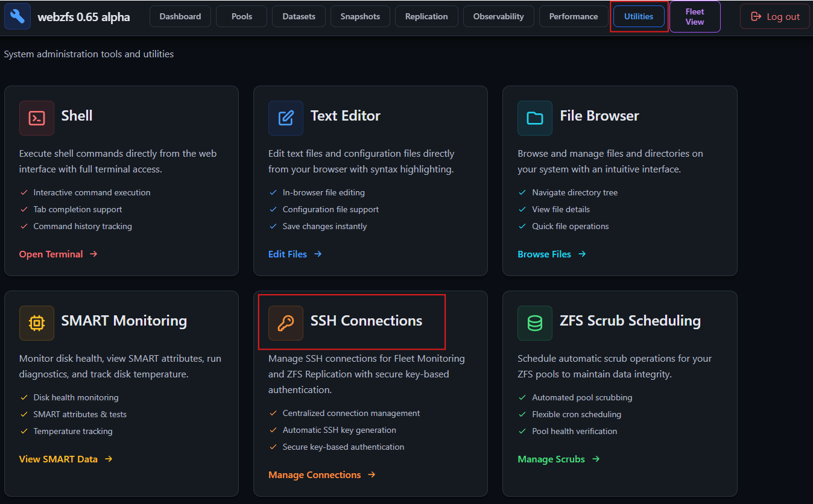
Task: Open the Observability tab
Action: tap(499, 16)
